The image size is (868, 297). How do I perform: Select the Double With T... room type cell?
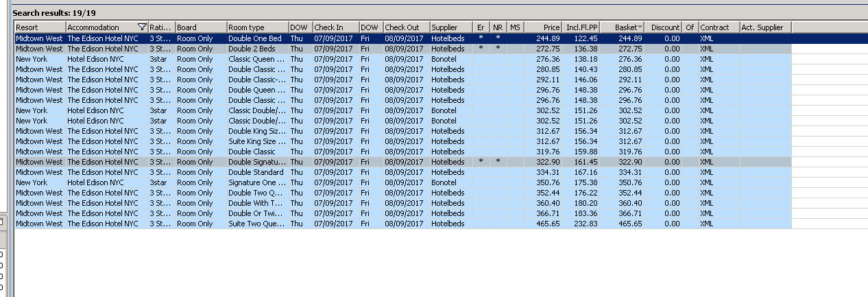pos(257,203)
